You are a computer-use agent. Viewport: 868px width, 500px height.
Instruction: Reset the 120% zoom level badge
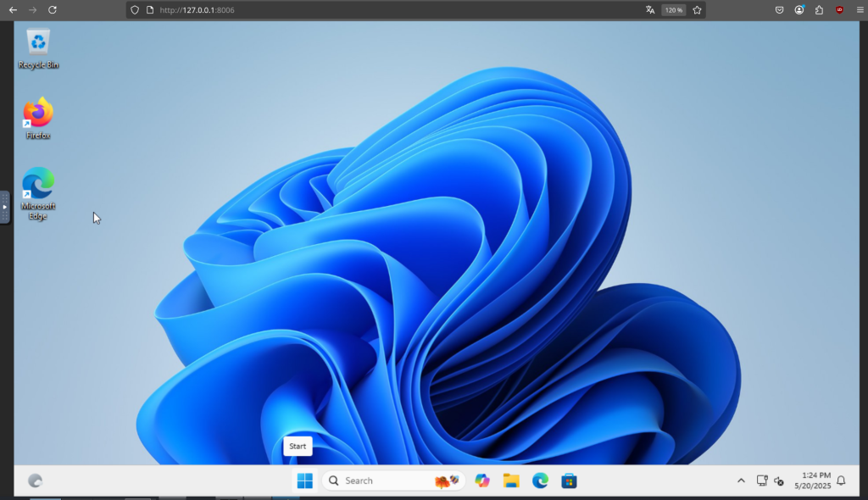pos(674,10)
